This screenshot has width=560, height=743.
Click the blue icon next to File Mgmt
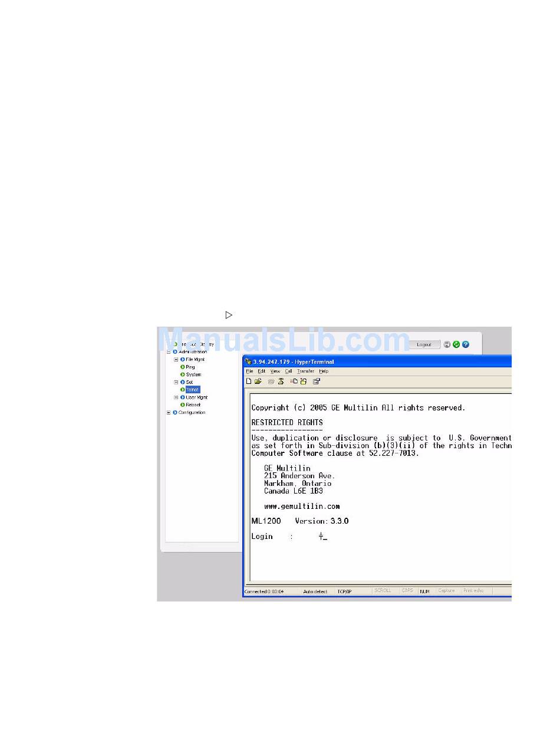pyautogui.click(x=183, y=359)
